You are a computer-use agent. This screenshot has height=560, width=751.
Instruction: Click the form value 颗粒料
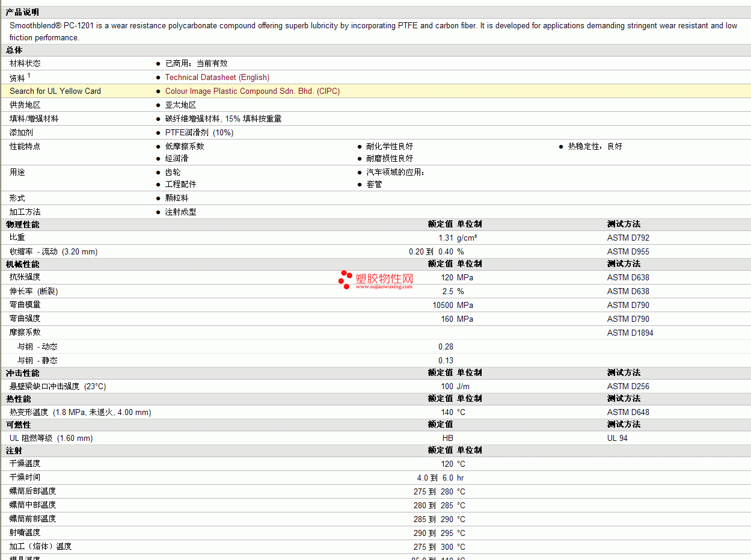177,198
